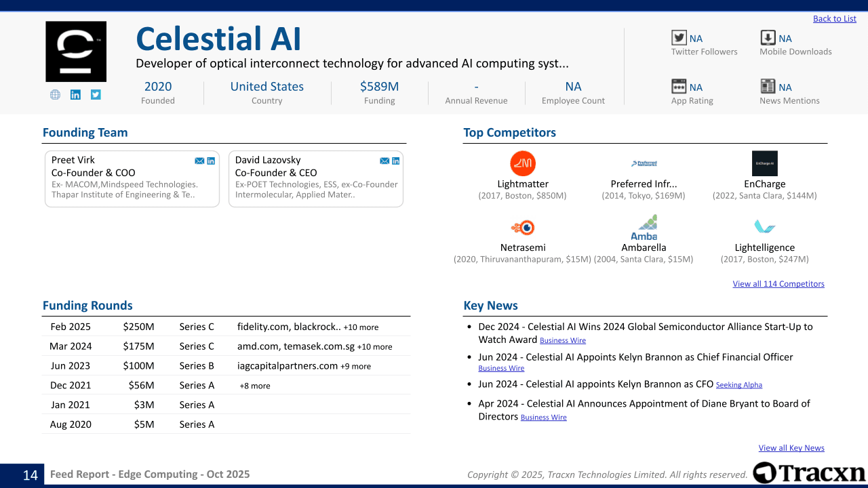This screenshot has height=488, width=868.
Task: Click the Lightelligence competitor name
Action: (x=765, y=248)
